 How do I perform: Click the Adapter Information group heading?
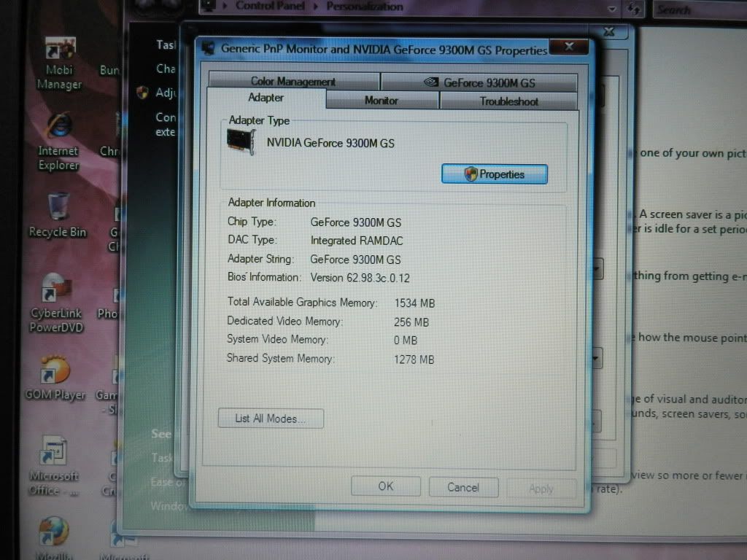coord(271,203)
